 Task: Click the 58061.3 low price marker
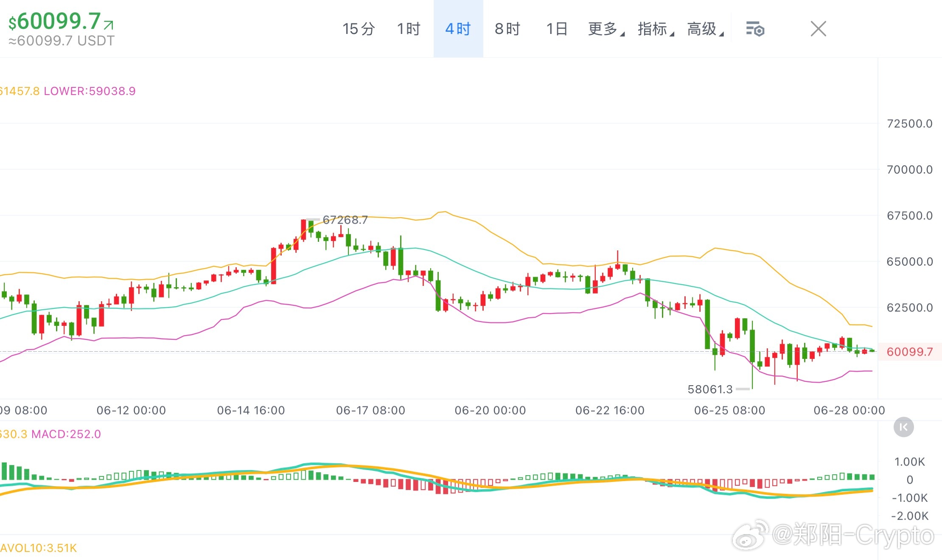[x=710, y=389]
